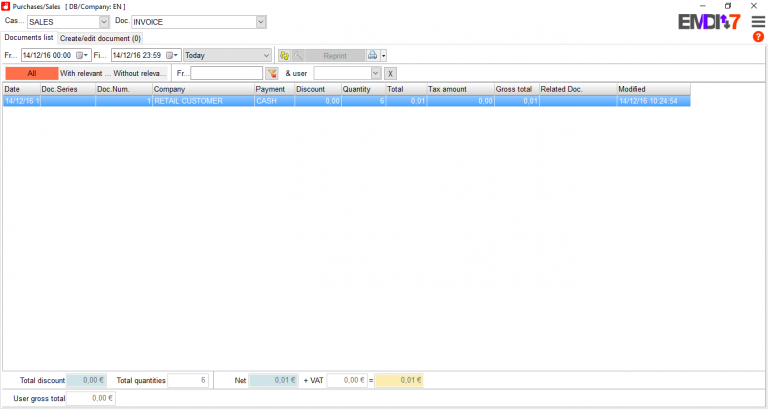Sort by Tax amount column header
Image resolution: width=768 pixels, height=409 pixels.
pos(460,89)
